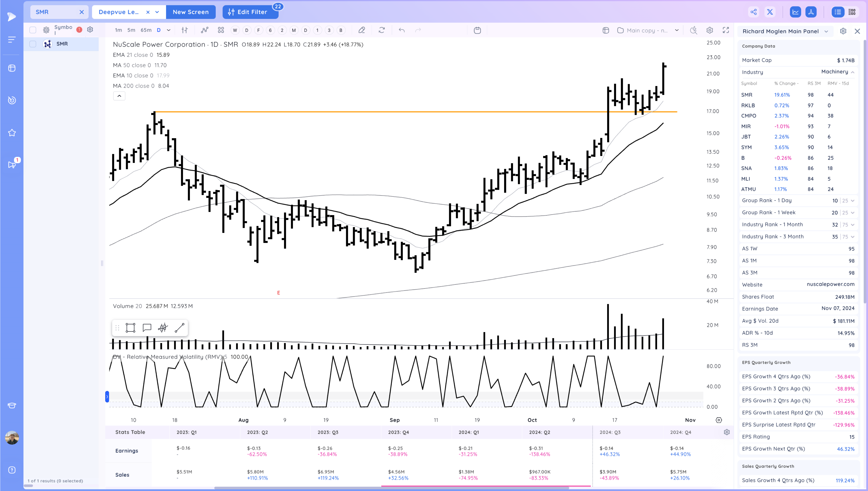Open the Main copy layout dropdown

[x=676, y=30]
